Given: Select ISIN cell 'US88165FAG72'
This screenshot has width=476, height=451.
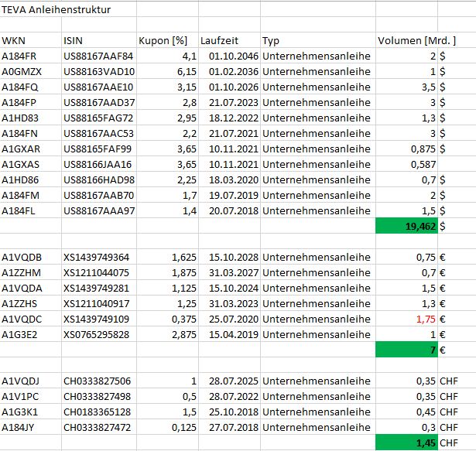Looking at the screenshot, I should (x=99, y=118).
